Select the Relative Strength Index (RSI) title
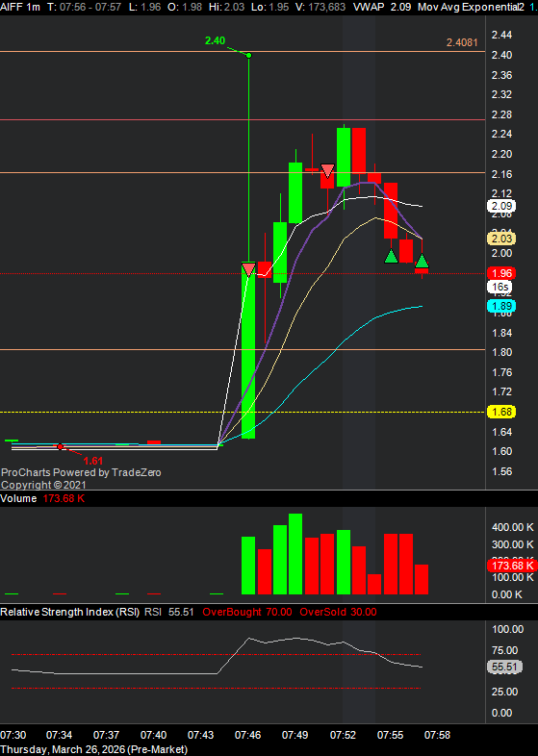The height and width of the screenshot is (756, 538). point(70,612)
